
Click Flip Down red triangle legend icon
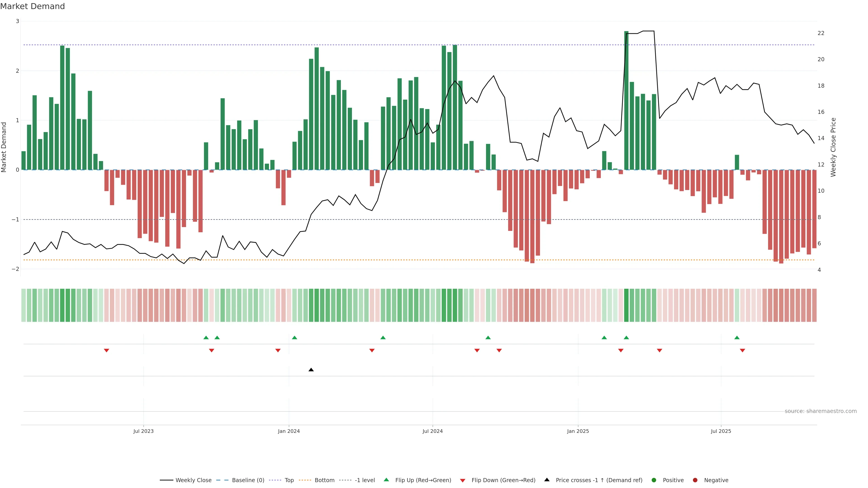[x=463, y=480]
